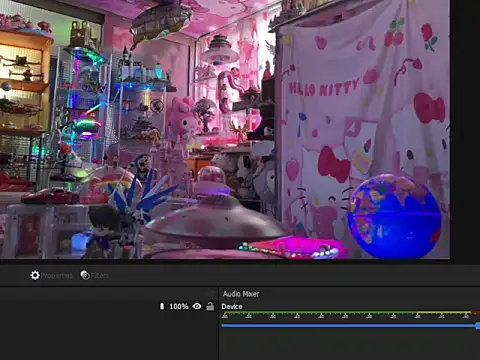The height and width of the screenshot is (360, 480).
Task: Click the Properties text label
Action: pyautogui.click(x=56, y=276)
